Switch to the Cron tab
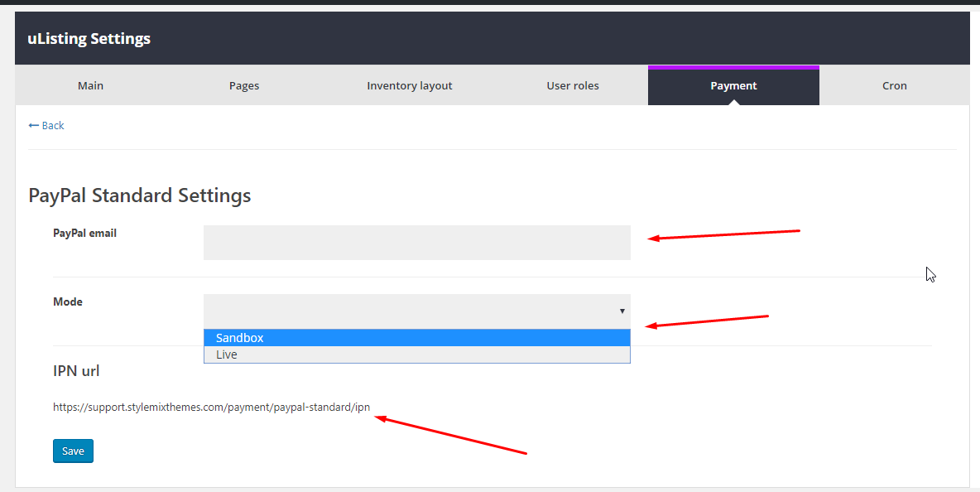 [895, 85]
